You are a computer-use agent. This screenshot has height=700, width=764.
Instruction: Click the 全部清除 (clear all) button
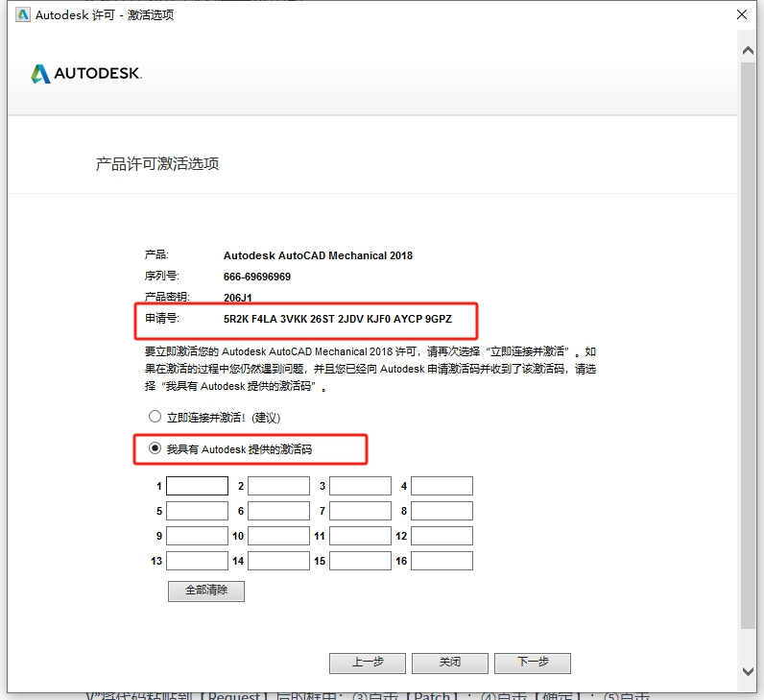[x=206, y=591]
